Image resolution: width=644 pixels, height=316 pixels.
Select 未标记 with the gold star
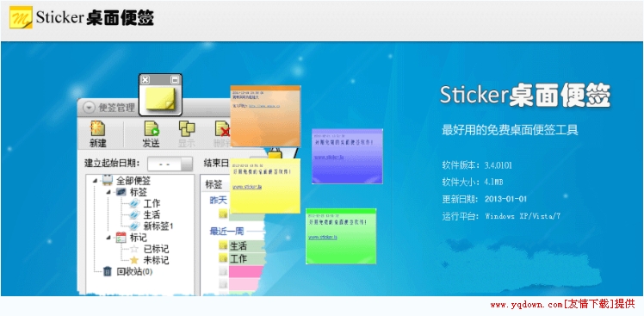pyautogui.click(x=156, y=260)
